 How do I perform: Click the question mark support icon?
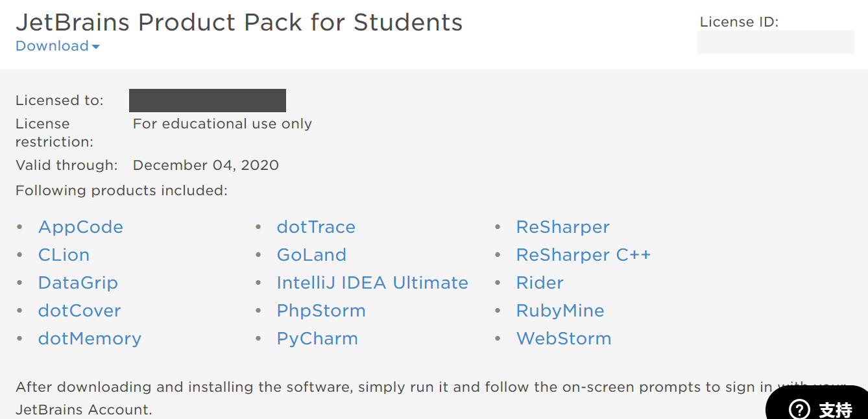pos(799,409)
